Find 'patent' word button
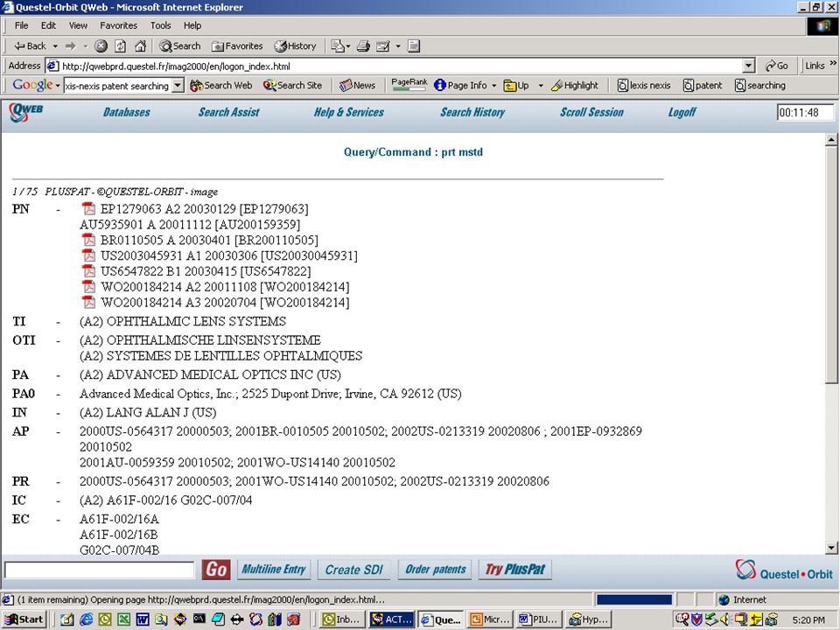The image size is (840, 630). pyautogui.click(x=703, y=85)
